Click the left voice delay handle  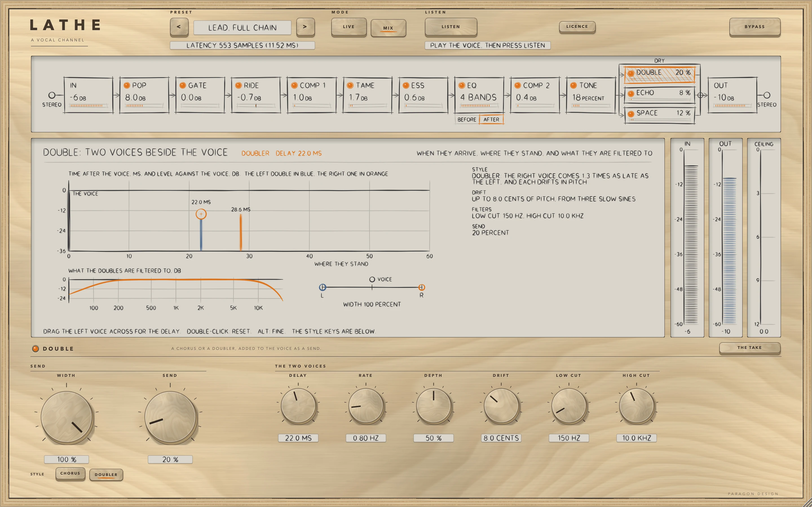[x=201, y=214]
